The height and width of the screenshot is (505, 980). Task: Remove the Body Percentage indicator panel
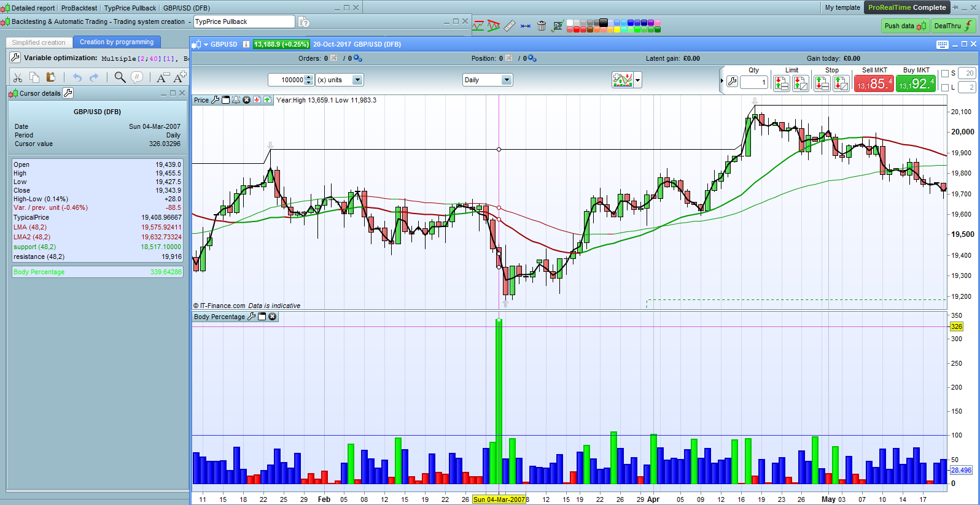tap(272, 317)
